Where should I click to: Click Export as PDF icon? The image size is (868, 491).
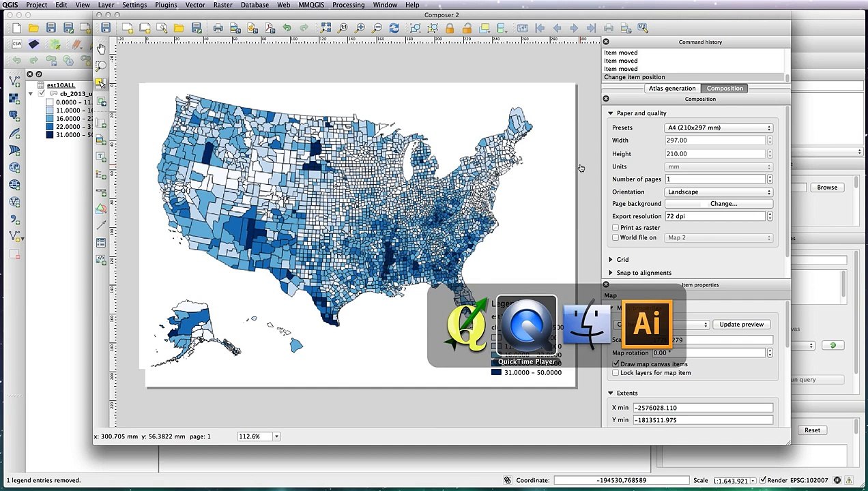[x=270, y=28]
